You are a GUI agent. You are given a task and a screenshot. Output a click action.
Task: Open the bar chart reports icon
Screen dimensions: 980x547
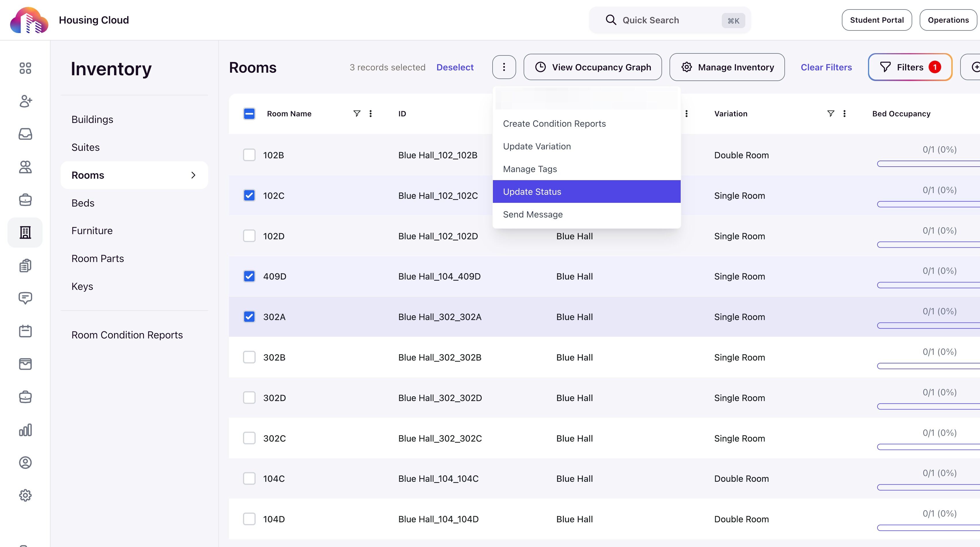(25, 430)
